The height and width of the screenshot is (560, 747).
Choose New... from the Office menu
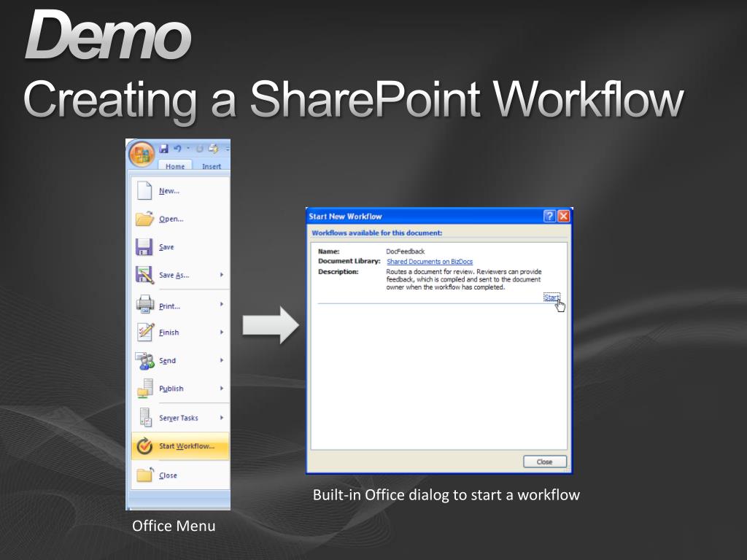point(180,190)
